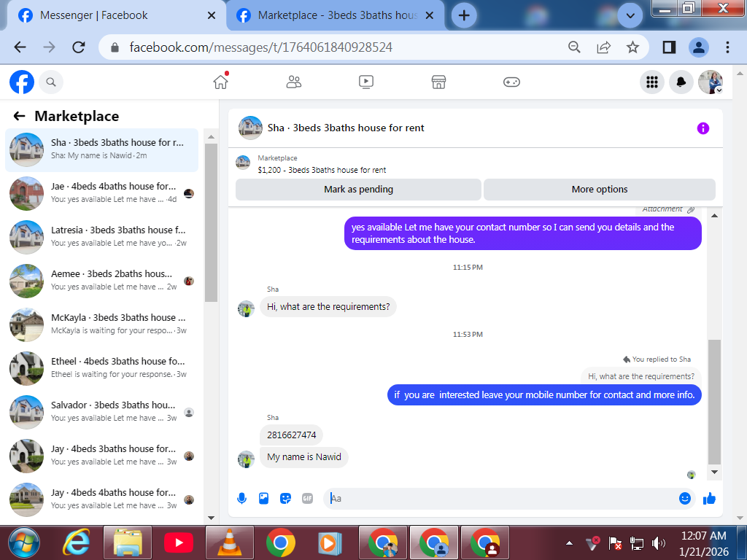Send a thumbs-up like
Viewport: 747px width, 560px height.
(709, 499)
